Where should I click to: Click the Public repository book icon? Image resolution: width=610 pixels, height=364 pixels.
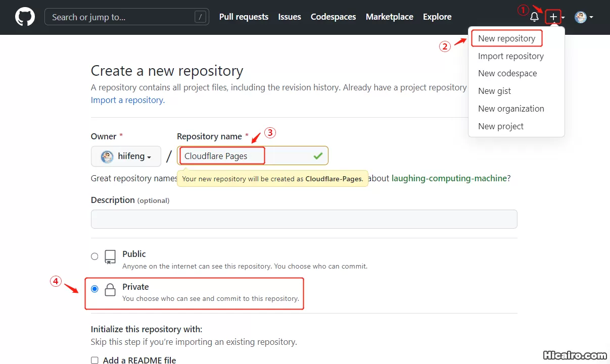click(110, 257)
